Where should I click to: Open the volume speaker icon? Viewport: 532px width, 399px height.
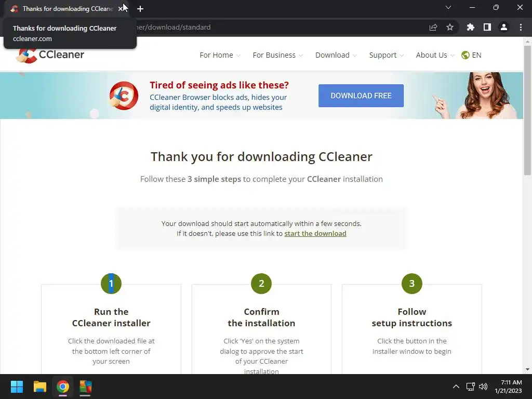point(483,387)
